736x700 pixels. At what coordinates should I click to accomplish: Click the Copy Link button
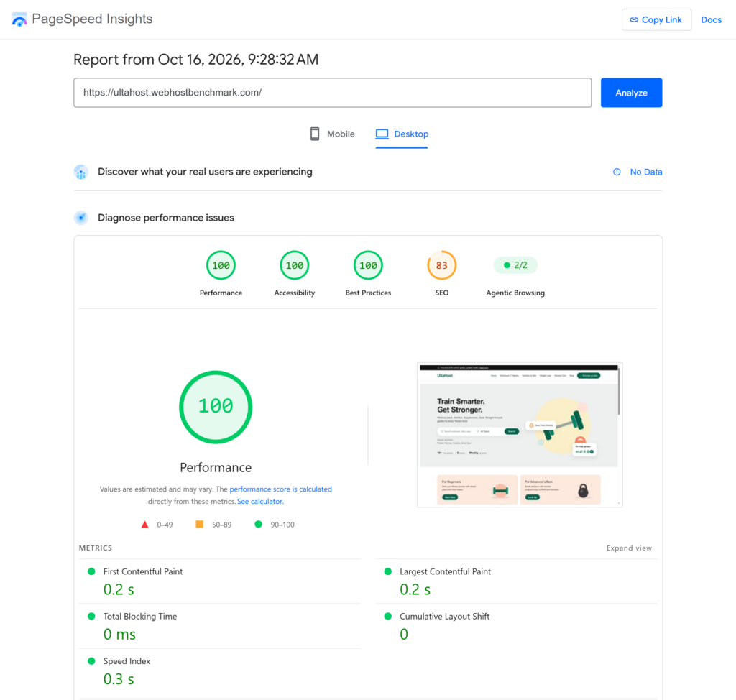655,19
